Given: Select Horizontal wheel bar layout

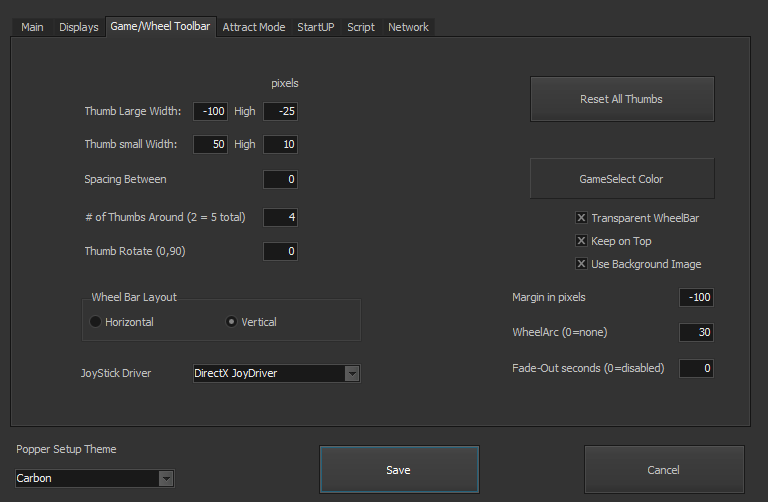Looking at the screenshot, I should 96,322.
